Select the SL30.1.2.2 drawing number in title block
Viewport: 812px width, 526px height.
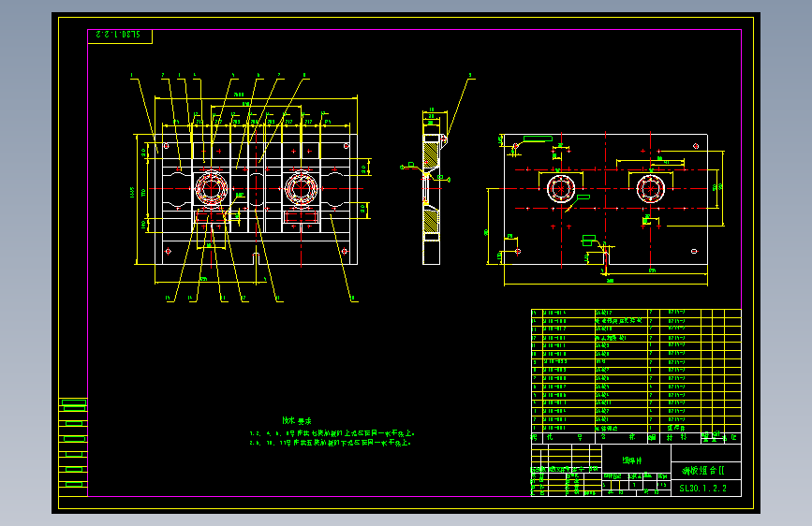click(x=702, y=488)
